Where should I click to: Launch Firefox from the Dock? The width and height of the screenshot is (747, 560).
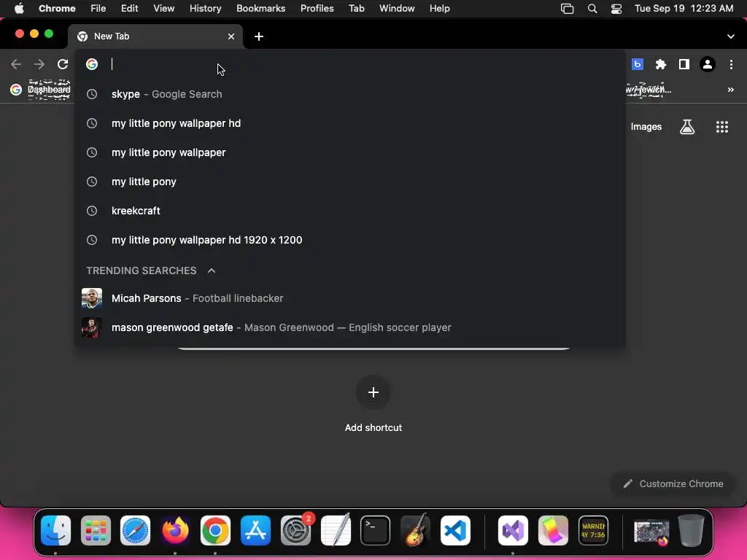pyautogui.click(x=175, y=530)
